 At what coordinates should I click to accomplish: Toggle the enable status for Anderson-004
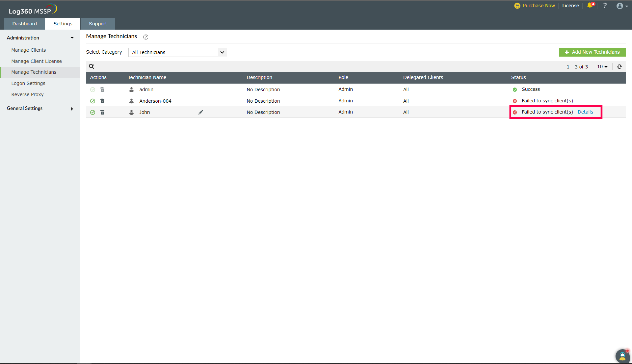[92, 101]
